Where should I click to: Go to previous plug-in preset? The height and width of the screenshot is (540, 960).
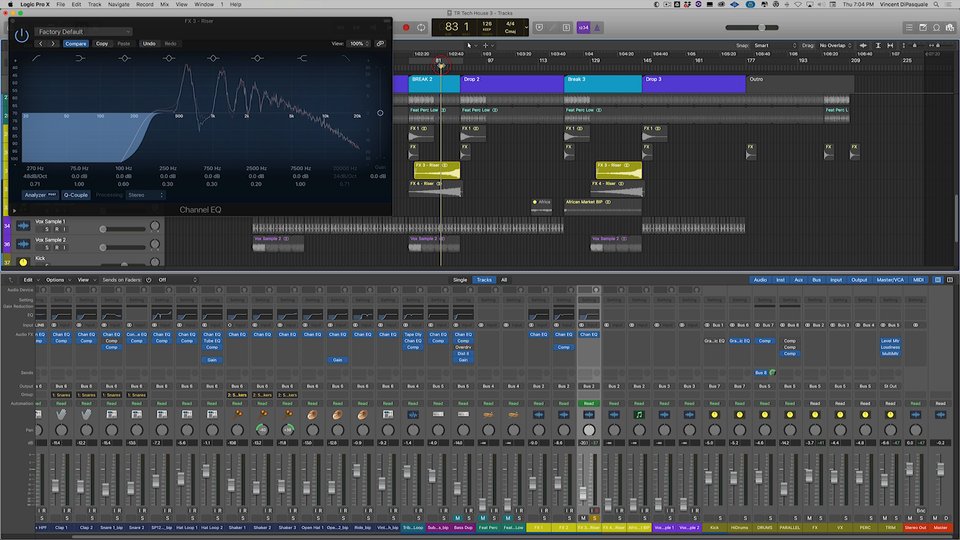coord(41,44)
